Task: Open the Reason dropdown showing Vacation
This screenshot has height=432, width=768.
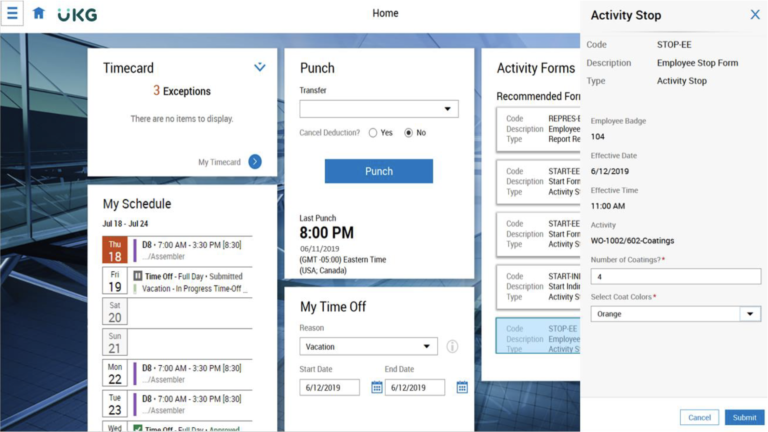Action: coord(368,347)
